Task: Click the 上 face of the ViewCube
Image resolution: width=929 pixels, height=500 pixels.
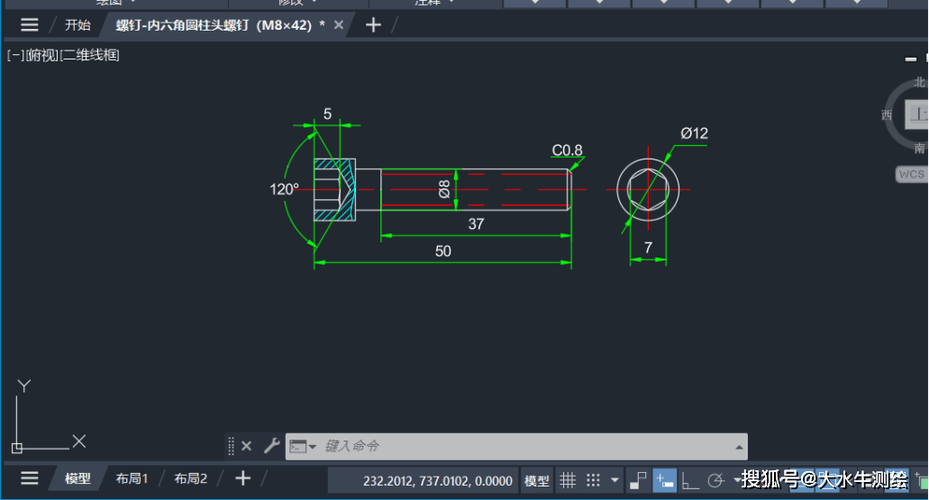Action: pyautogui.click(x=917, y=114)
